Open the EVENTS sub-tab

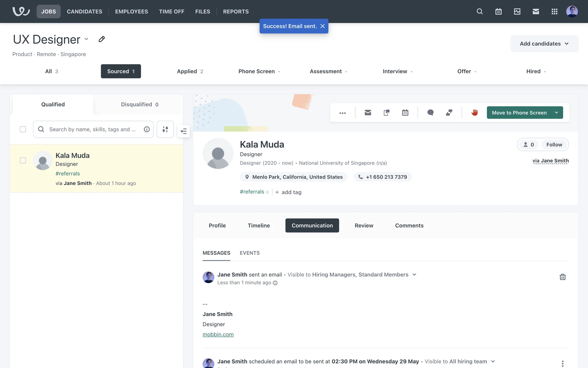pos(250,253)
